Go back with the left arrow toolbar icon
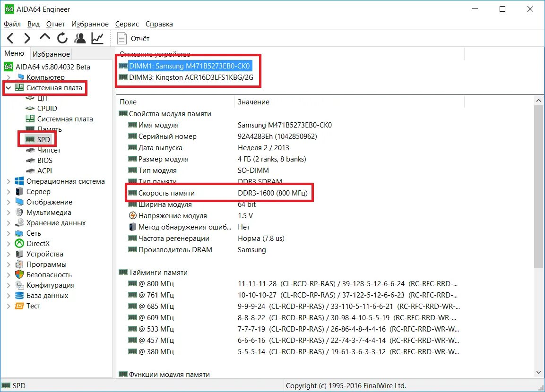Image resolution: width=545 pixels, height=392 pixels. (10, 38)
